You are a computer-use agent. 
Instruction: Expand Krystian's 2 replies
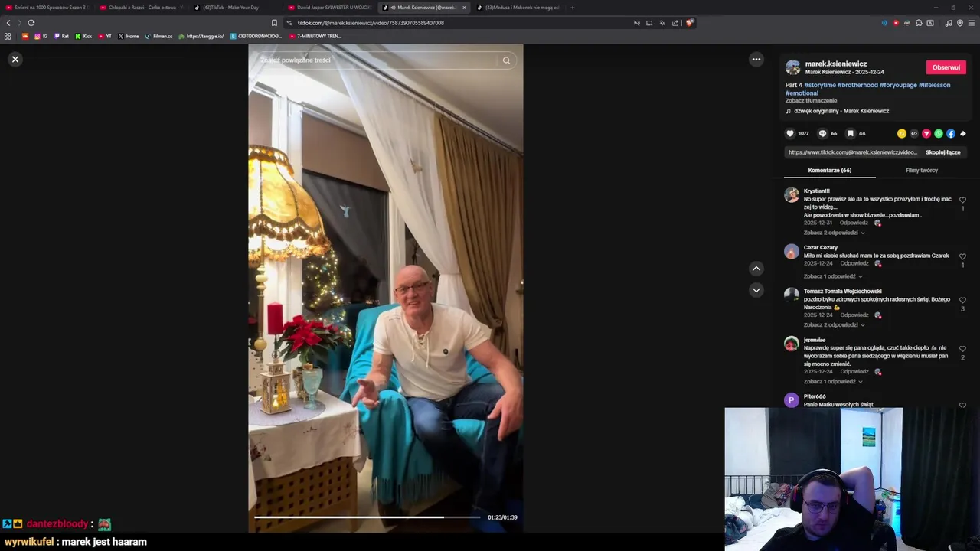834,233
